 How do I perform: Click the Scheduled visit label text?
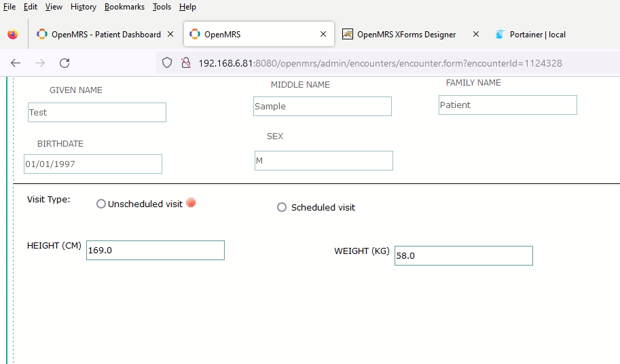pos(323,207)
